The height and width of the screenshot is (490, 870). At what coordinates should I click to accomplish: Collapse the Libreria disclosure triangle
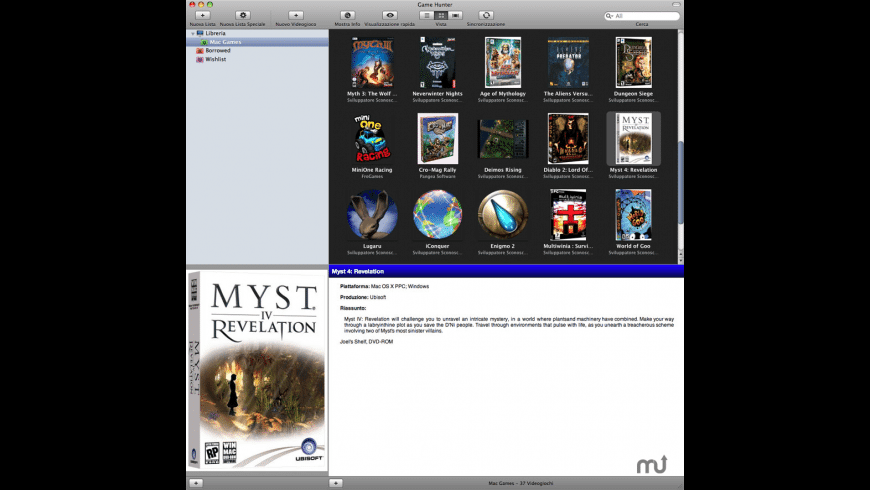pos(193,33)
